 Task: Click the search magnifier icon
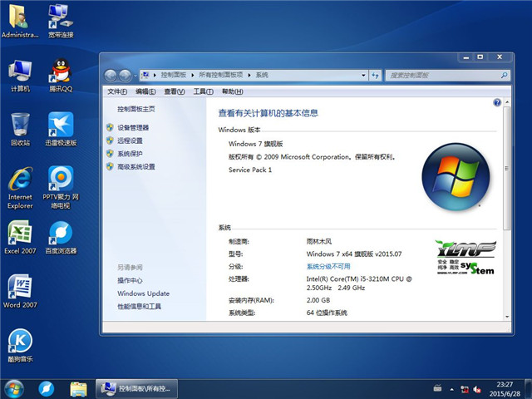point(505,76)
